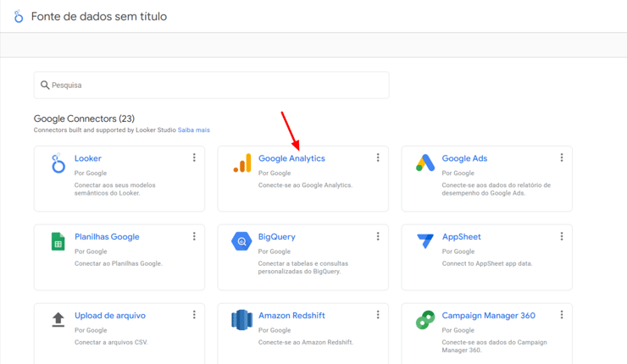Image resolution: width=627 pixels, height=364 pixels.
Task: Click the search magnifier icon
Action: point(45,85)
